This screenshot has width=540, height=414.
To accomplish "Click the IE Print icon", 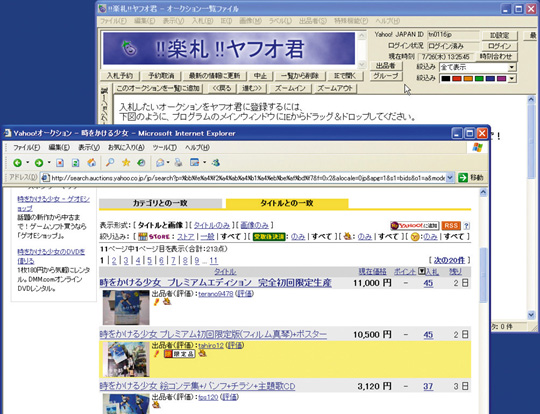I will point(178,163).
